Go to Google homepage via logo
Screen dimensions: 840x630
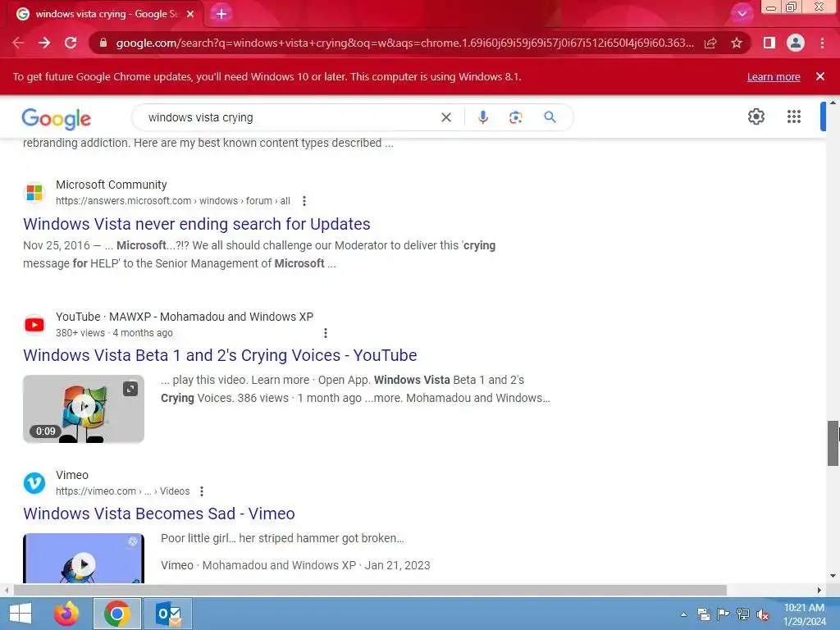coord(57,118)
